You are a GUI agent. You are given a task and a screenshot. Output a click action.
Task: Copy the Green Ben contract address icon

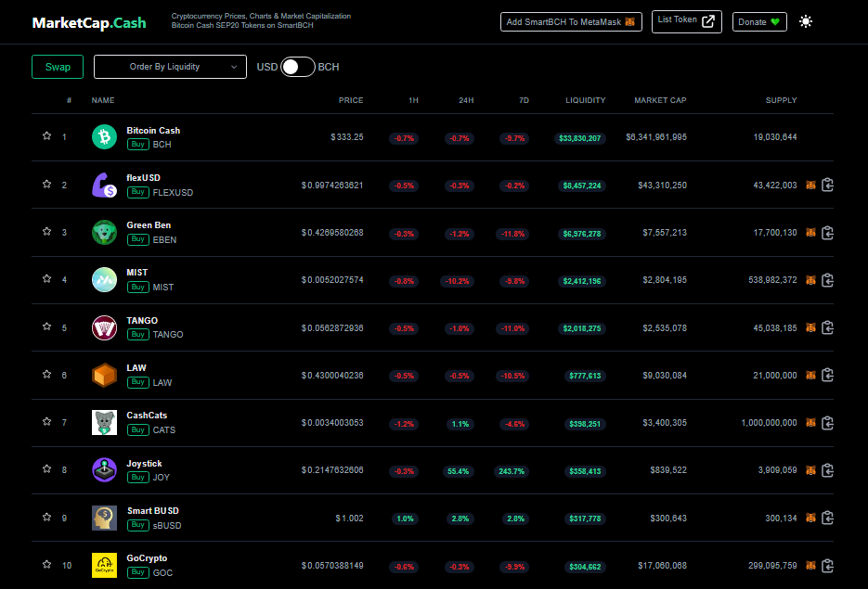pos(827,233)
